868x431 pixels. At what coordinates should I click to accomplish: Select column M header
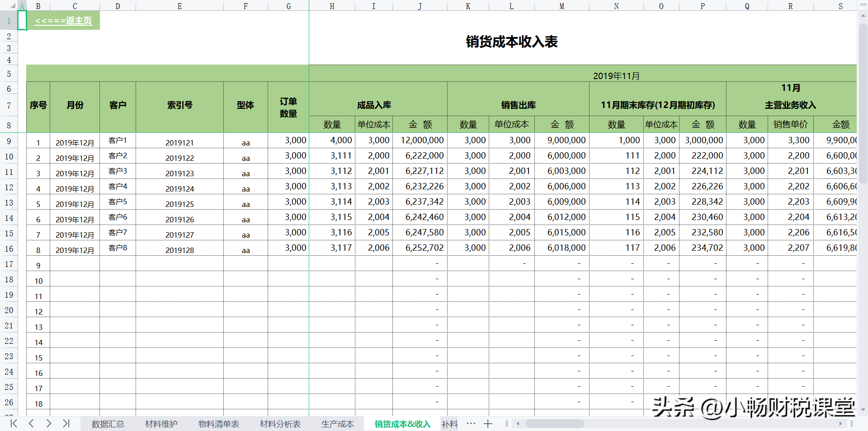pos(562,6)
